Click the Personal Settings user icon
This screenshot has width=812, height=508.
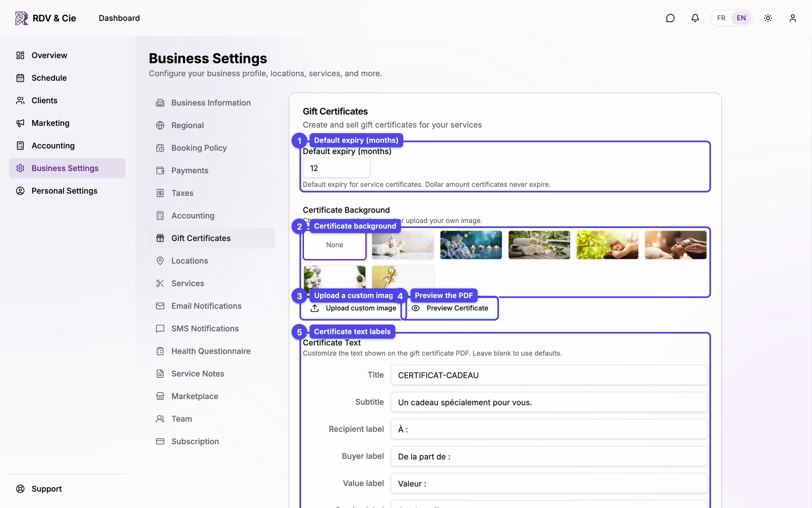click(x=21, y=191)
